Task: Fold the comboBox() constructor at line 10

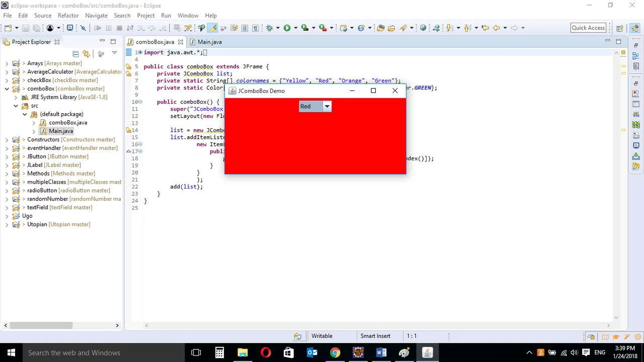Action: (x=140, y=102)
